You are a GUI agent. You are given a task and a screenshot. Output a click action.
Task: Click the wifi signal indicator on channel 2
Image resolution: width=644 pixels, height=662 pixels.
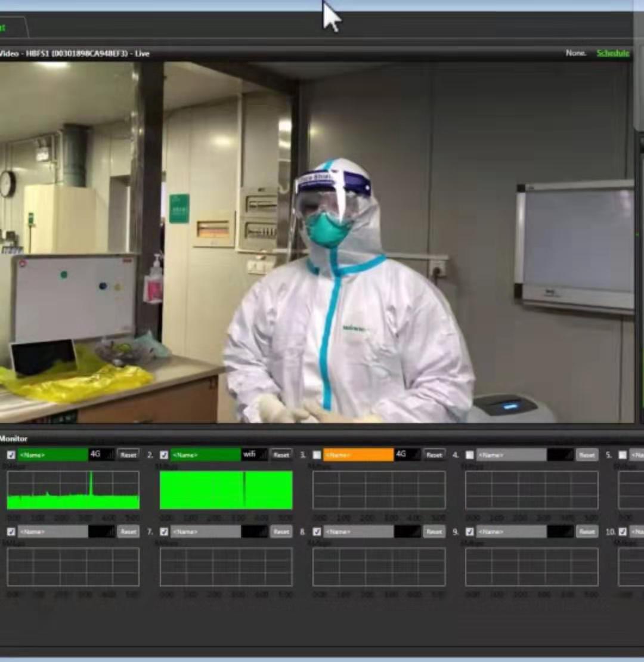[255, 454]
